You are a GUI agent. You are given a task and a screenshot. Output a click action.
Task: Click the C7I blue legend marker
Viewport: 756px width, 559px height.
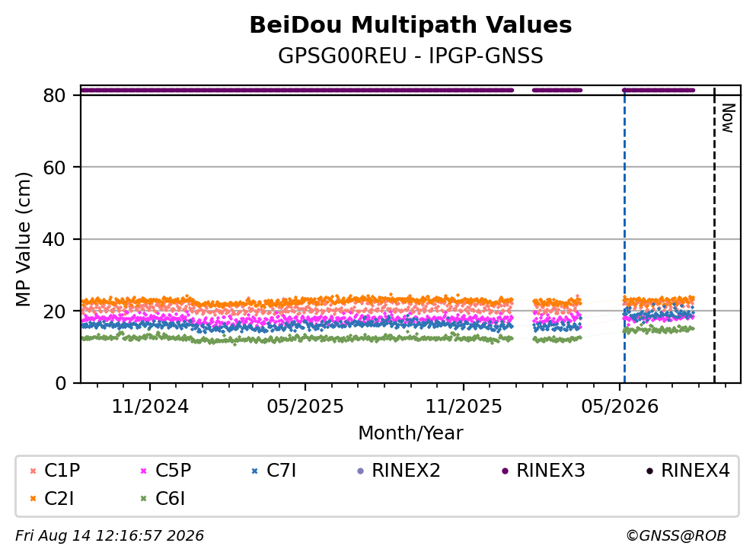pos(254,471)
